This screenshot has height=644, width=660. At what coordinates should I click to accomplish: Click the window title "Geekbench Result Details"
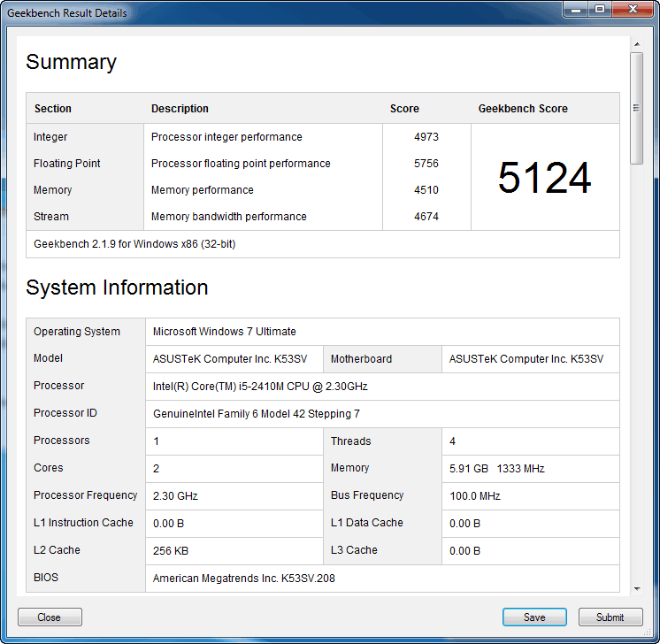tap(67, 13)
